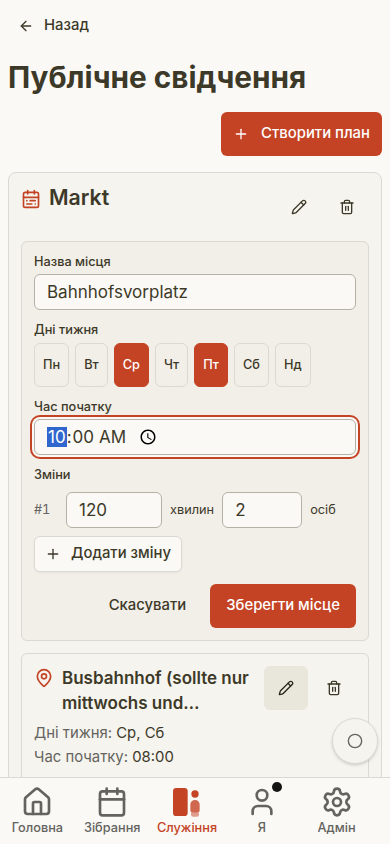Click the location pin icon beside Busbahnhof
This screenshot has height=844, width=390.
tap(43, 678)
